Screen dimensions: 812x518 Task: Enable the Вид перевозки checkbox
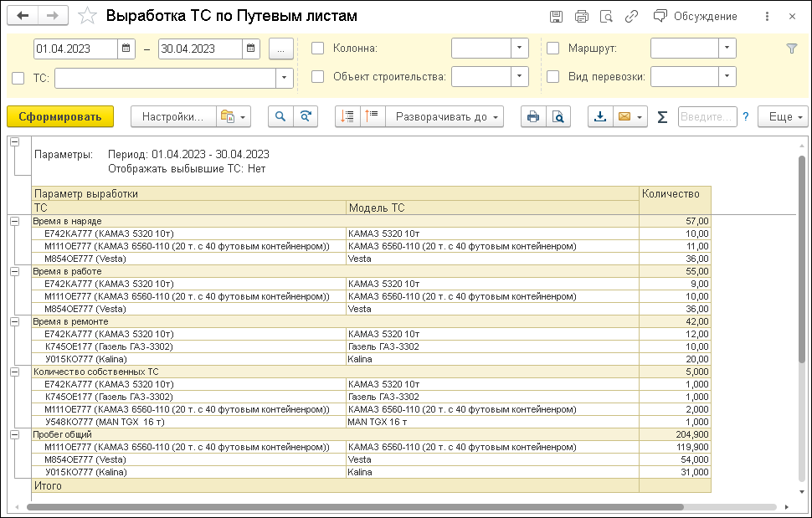click(x=553, y=77)
